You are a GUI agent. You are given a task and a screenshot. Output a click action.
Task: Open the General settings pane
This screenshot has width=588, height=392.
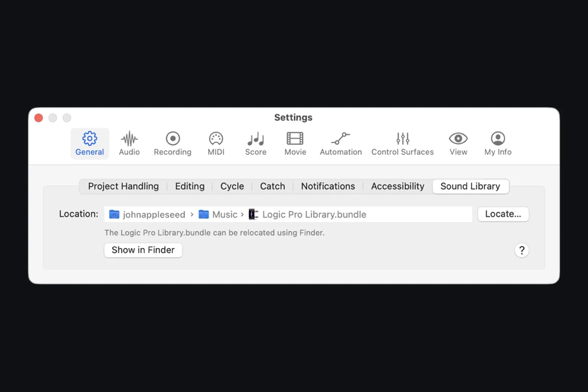click(x=90, y=144)
